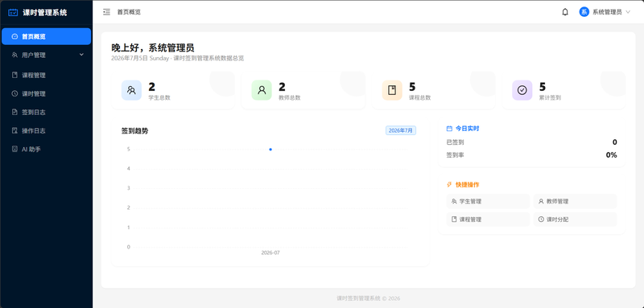Click the 2026-07 x-axis label
This screenshot has width=644, height=308.
tap(270, 253)
